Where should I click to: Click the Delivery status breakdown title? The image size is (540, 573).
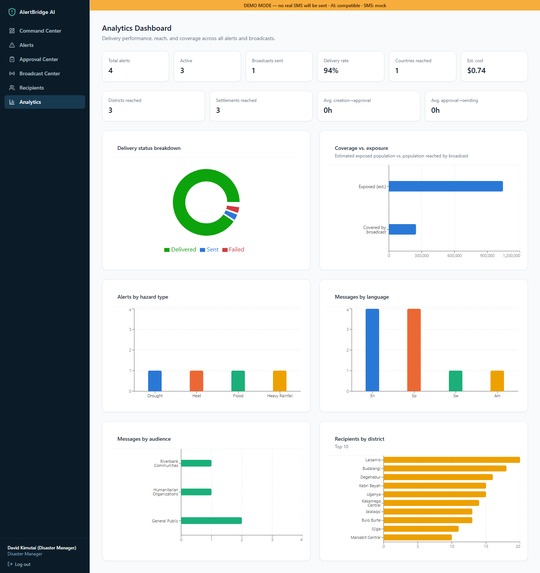tap(149, 148)
